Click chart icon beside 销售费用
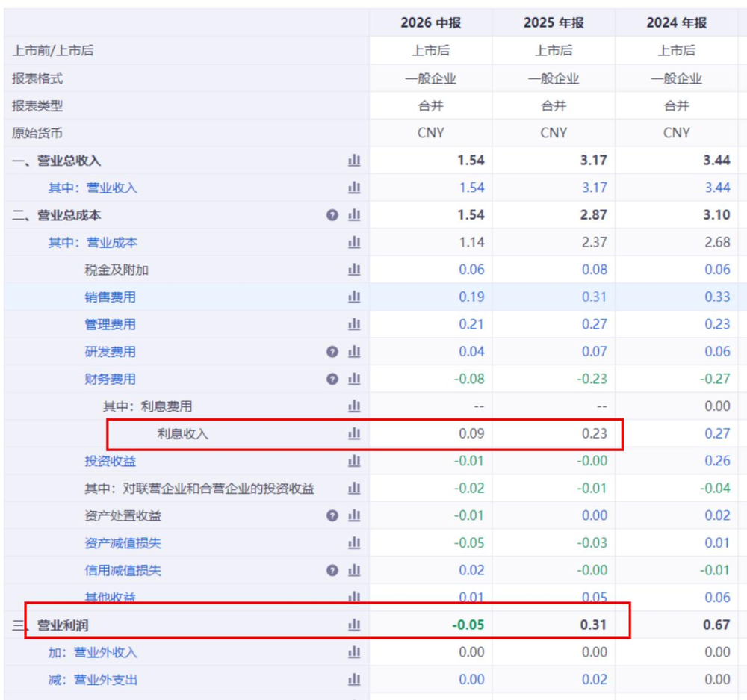 point(354,297)
